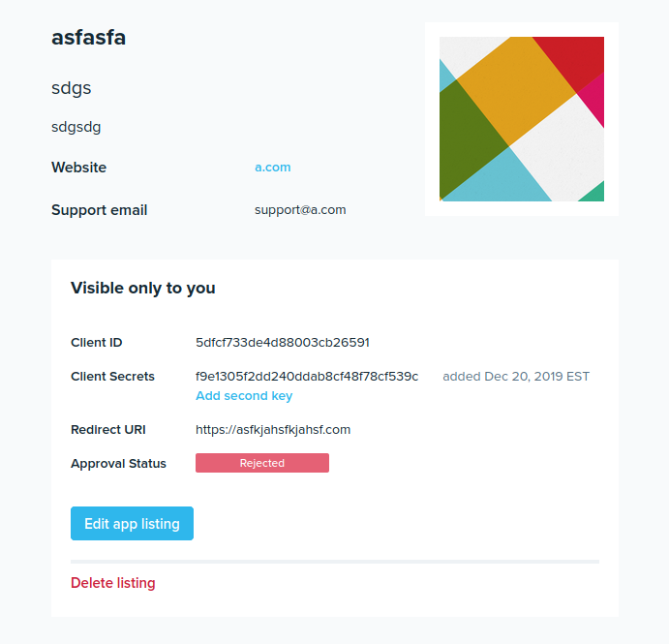Click the Client Secrets label
Viewport: 669px width, 644px height.
pos(112,377)
